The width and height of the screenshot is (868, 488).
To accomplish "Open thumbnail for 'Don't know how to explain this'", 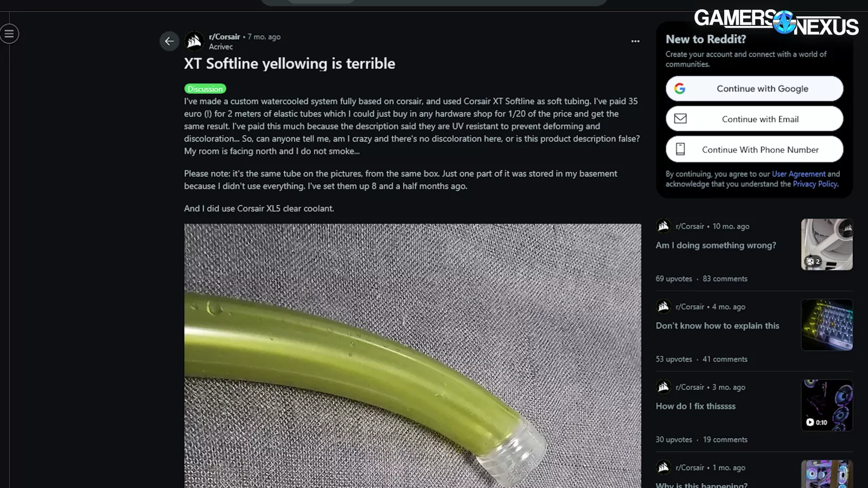I will [827, 325].
